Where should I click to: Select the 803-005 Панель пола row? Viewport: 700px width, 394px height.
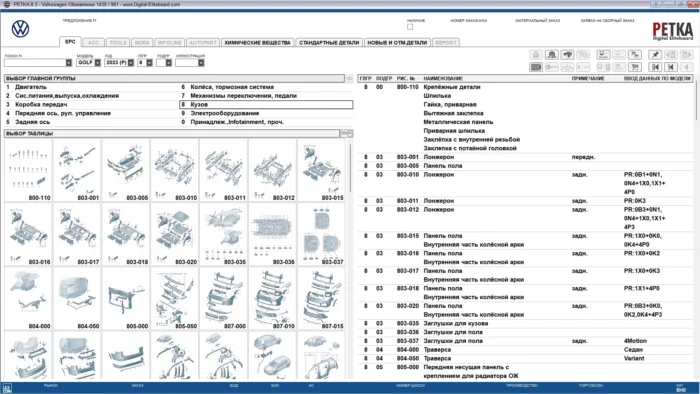pos(525,166)
